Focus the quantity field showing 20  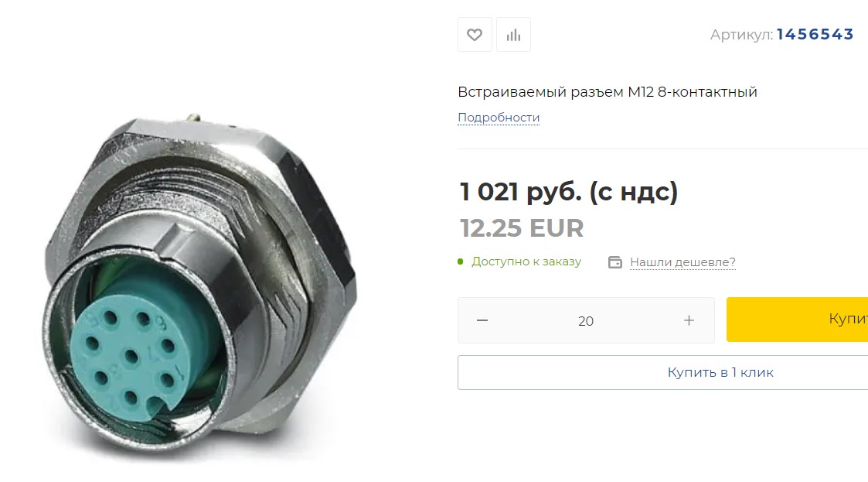coord(586,321)
